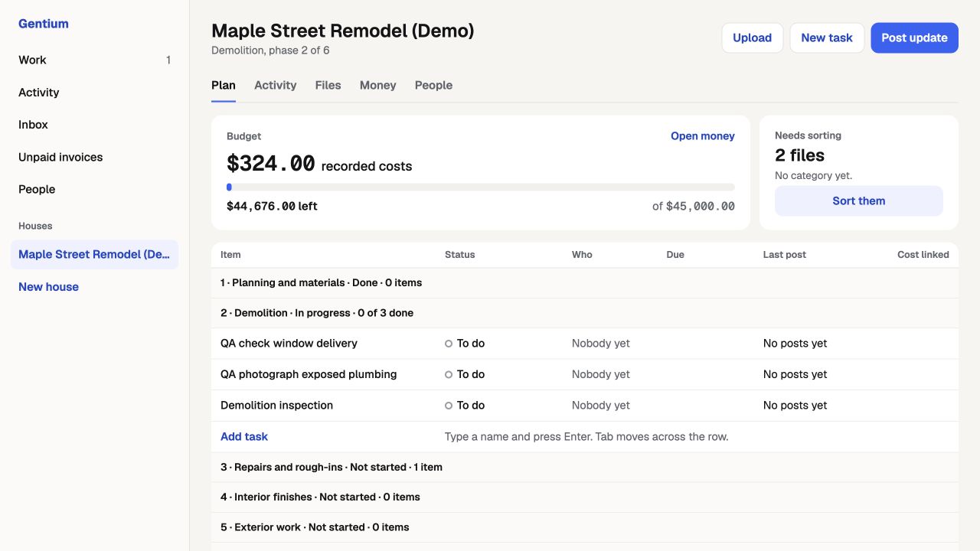Click the $324.00 recorded costs amount
This screenshot has width=980, height=551.
tap(271, 164)
